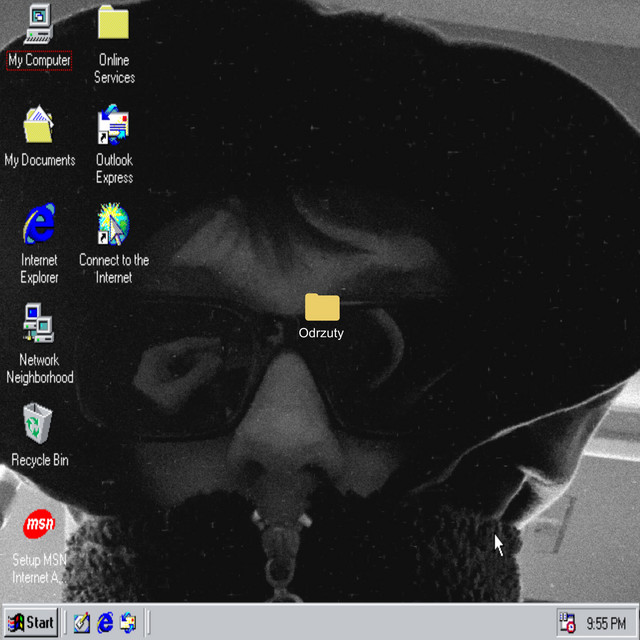Viewport: 640px width, 640px height.
Task: Click the grip handle right of Quick Launch
Action: pos(148,623)
